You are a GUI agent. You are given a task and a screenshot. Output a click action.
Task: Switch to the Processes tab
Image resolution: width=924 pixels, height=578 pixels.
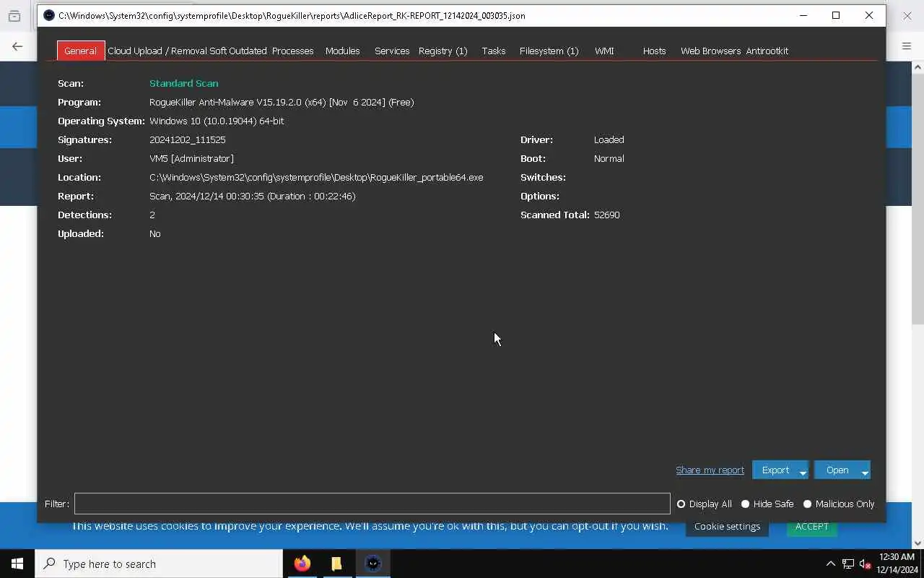(x=292, y=51)
